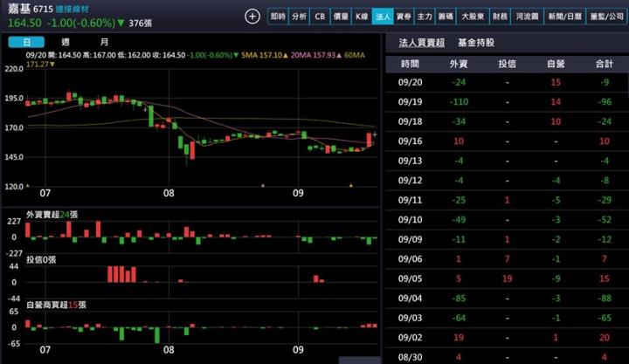Image resolution: width=629 pixels, height=364 pixels.
Task: Open the 大股東 major shareholders tab
Action: click(x=472, y=16)
